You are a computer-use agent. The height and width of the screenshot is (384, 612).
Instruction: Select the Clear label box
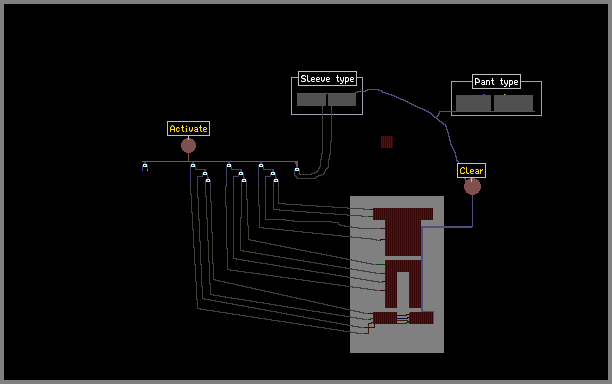coord(471,171)
